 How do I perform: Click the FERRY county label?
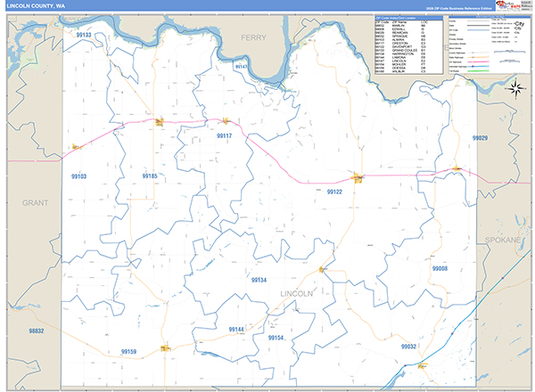(254, 37)
